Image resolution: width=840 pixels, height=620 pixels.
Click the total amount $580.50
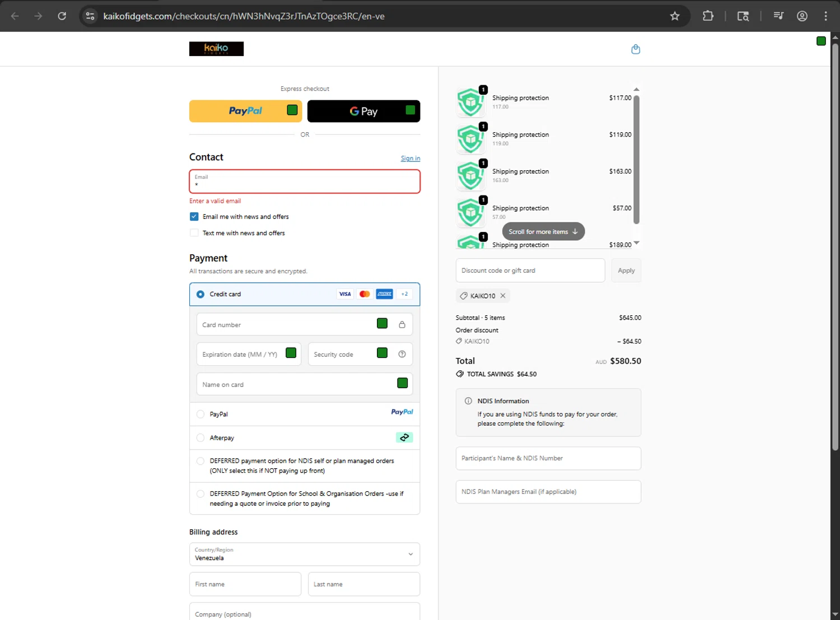click(626, 361)
